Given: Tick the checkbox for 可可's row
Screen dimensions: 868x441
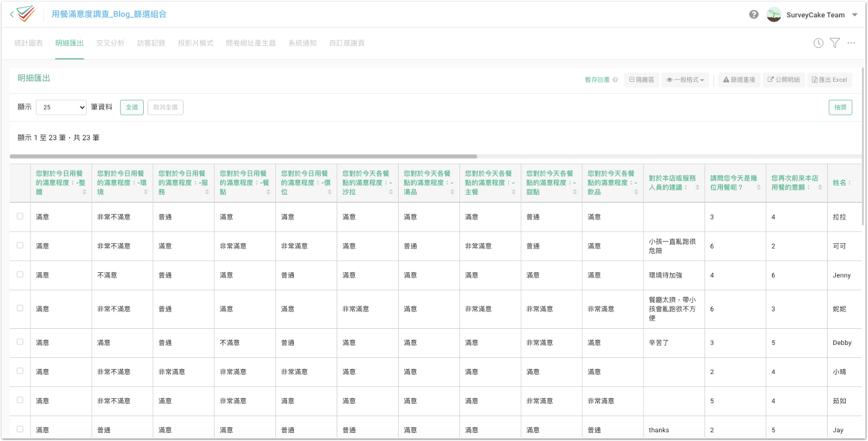Looking at the screenshot, I should tap(20, 246).
